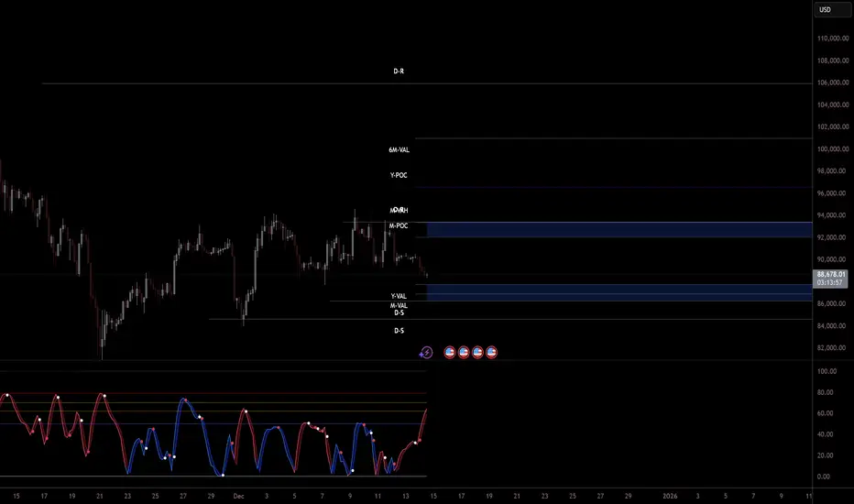Click the 100.00 oscillator scale label

[x=828, y=371]
